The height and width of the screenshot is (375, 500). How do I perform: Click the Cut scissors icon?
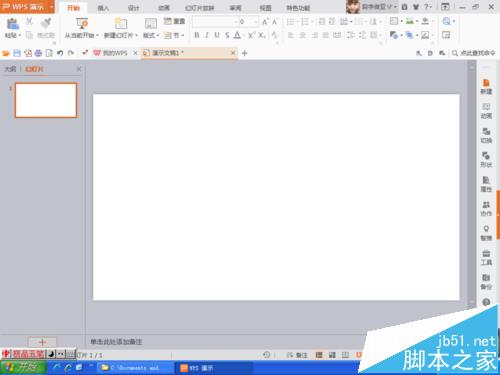[x=29, y=22]
